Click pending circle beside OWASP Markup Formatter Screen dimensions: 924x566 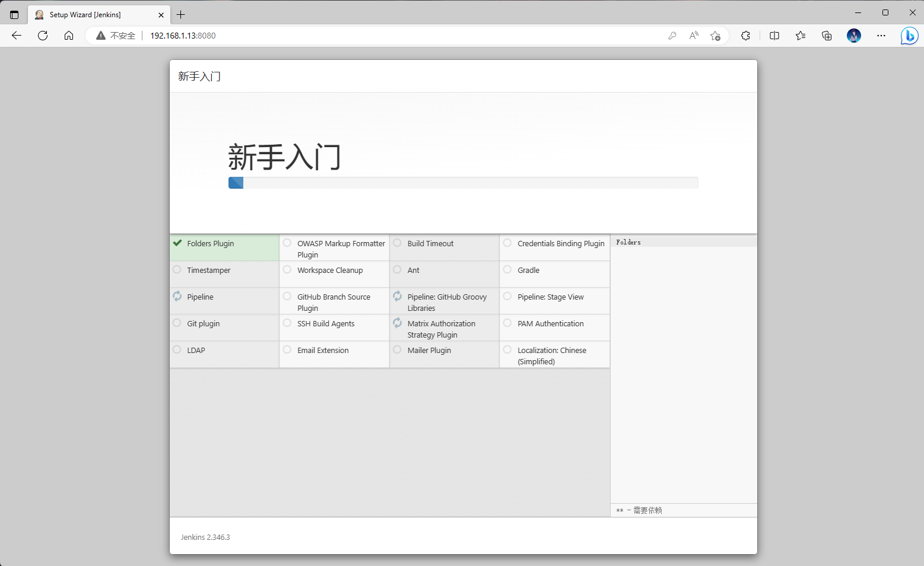[x=287, y=243]
